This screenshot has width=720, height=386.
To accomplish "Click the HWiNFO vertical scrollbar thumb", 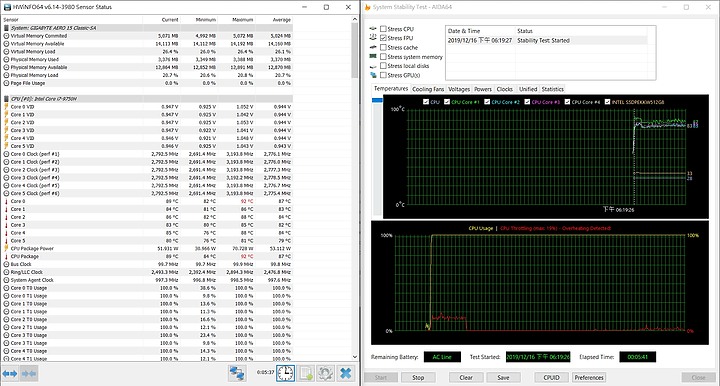I will coord(354,50).
